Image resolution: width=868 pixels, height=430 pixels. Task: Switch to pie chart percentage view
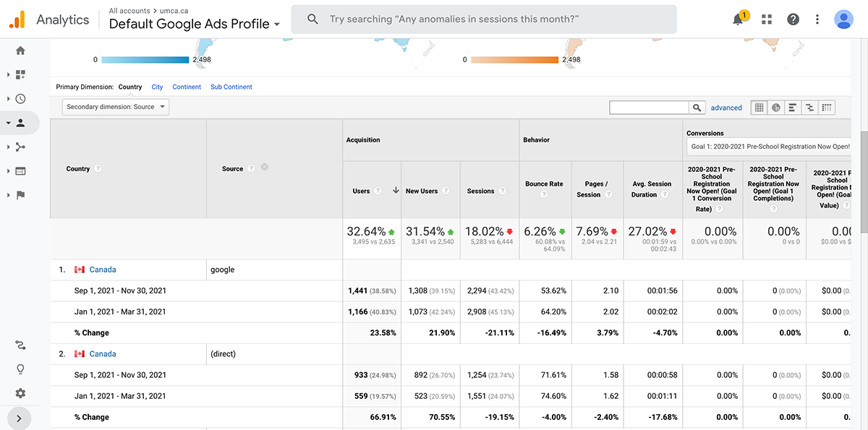[776, 108]
